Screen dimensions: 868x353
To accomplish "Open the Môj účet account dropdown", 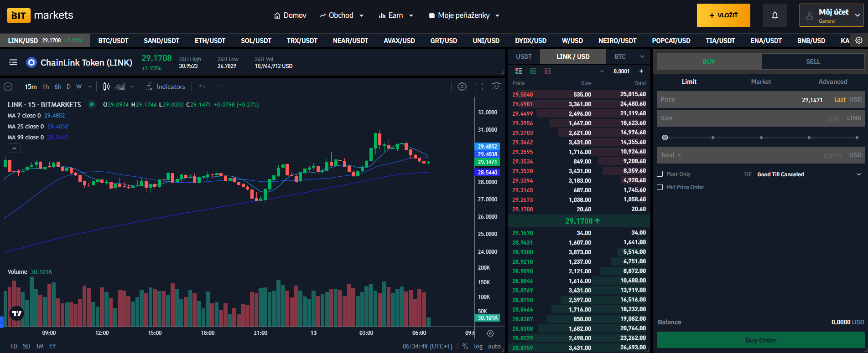I will [831, 15].
